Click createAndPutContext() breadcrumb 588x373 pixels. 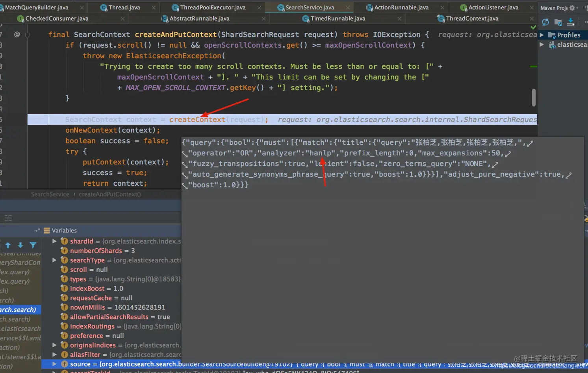[110, 194]
